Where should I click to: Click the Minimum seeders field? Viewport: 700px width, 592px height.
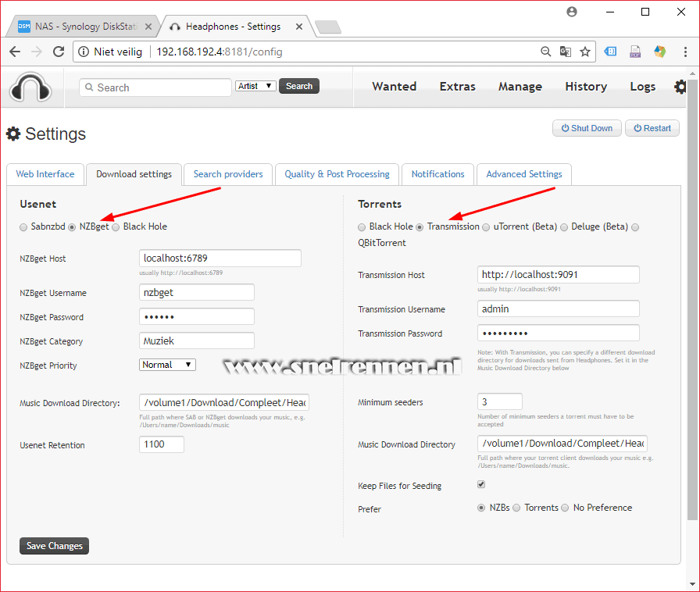pyautogui.click(x=500, y=401)
